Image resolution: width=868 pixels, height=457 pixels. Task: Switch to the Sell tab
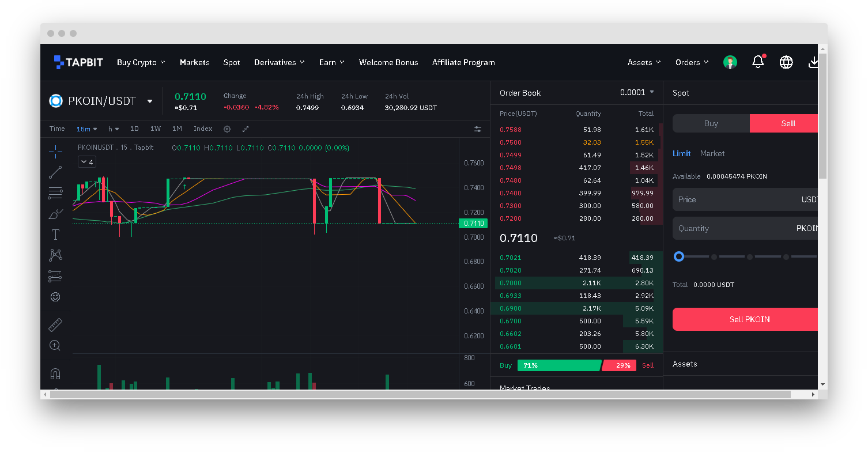(784, 123)
